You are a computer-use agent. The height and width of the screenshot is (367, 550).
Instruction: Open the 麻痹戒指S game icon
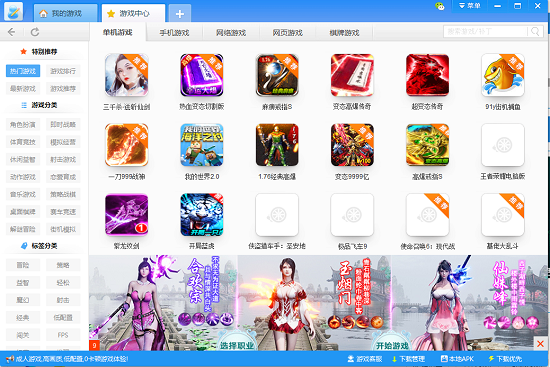277,75
